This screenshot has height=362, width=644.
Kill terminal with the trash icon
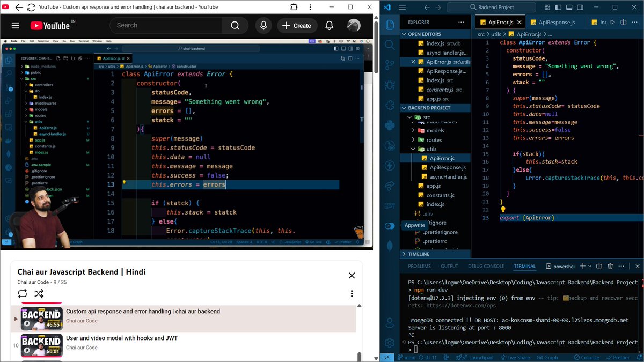point(610,266)
